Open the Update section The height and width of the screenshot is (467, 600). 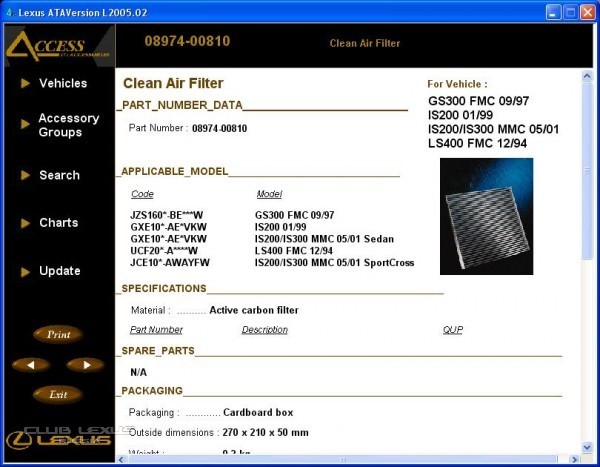(x=59, y=271)
